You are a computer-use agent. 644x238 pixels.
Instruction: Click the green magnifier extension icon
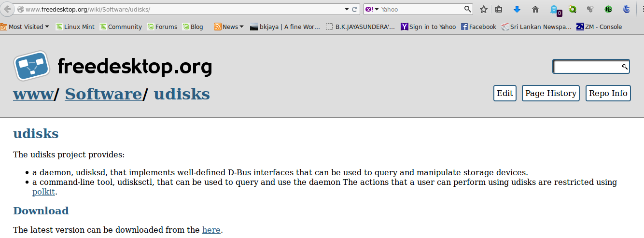click(573, 9)
